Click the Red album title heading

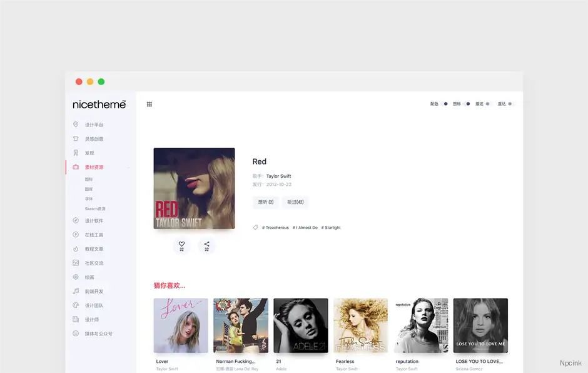[260, 161]
